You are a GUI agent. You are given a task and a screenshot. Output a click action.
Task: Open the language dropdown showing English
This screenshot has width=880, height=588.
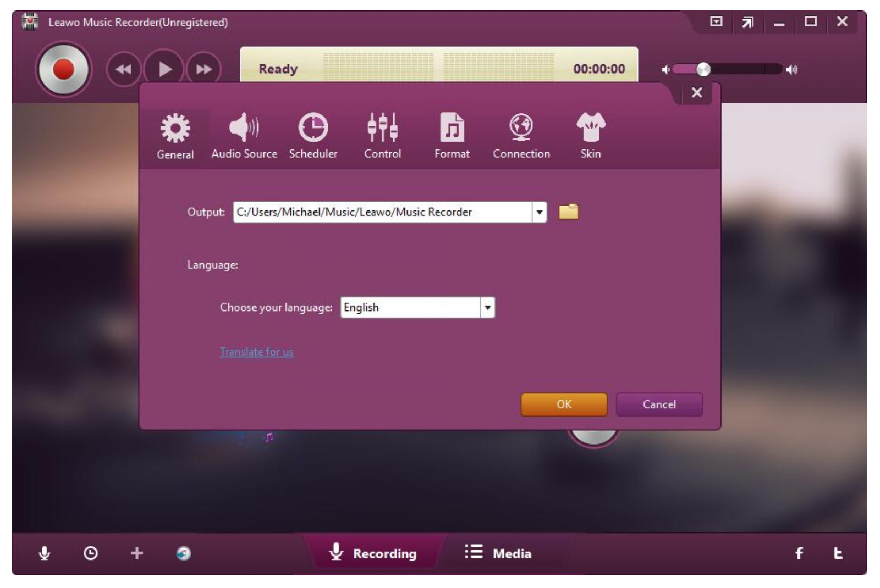(417, 308)
